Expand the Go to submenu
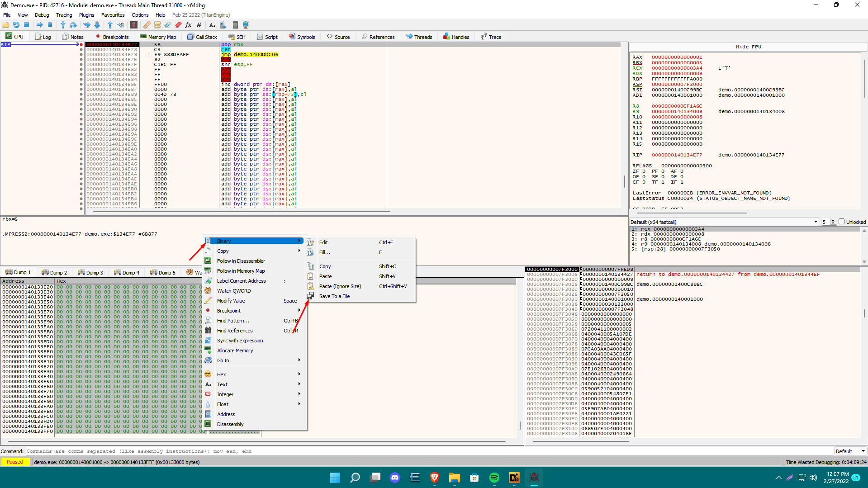Viewport: 868px width, 488px height. click(x=255, y=360)
